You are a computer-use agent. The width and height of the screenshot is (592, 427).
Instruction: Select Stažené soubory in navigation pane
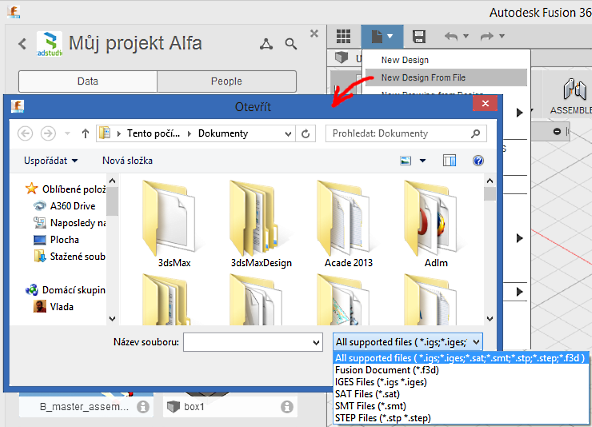pyautogui.click(x=69, y=256)
